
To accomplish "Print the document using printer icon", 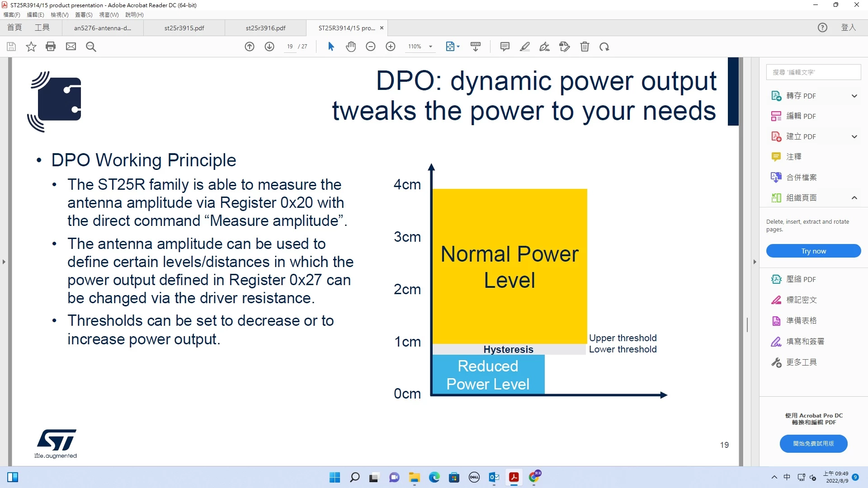I will point(51,47).
